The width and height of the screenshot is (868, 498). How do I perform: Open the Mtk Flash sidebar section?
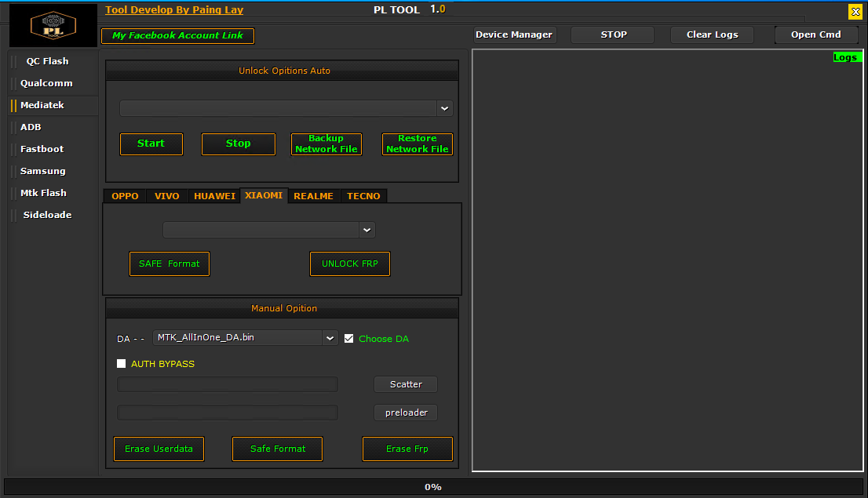[x=43, y=193]
